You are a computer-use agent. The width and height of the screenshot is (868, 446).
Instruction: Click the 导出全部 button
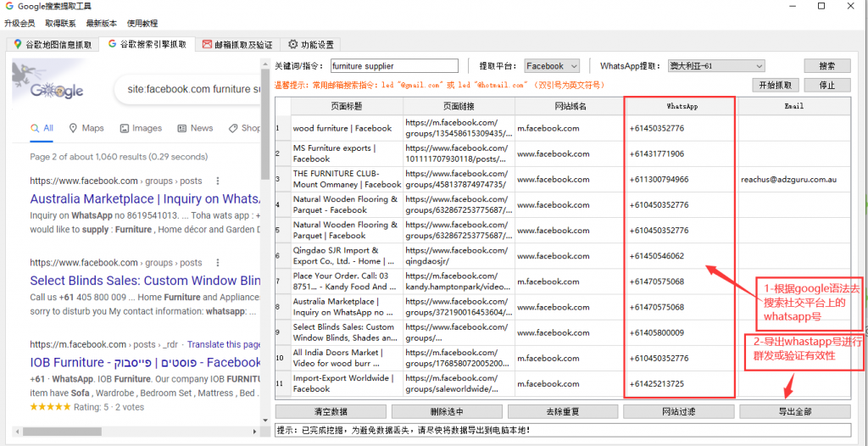(x=795, y=411)
